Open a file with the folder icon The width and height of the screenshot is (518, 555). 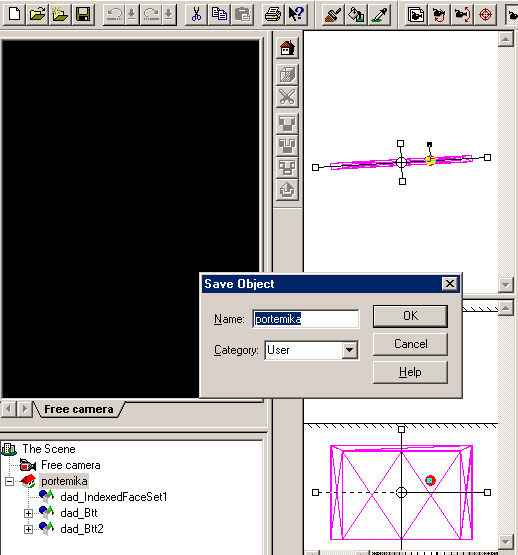click(x=37, y=15)
